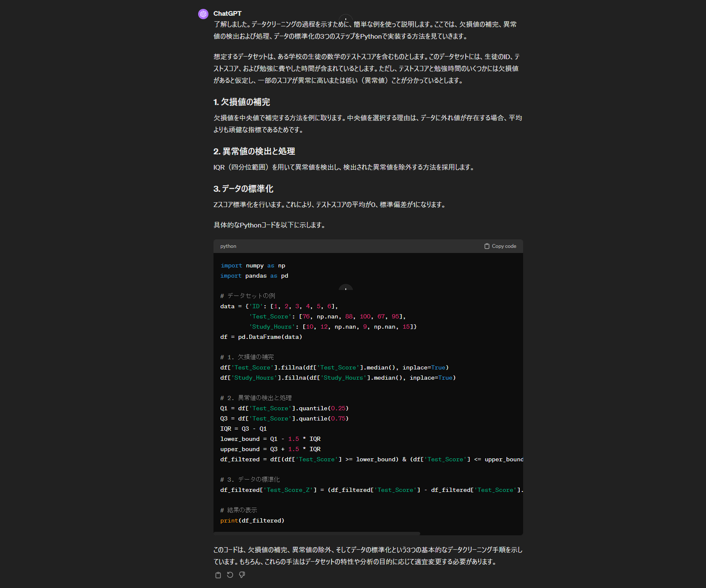Click the sentence 具体的なPythonコードを以下に示します。

click(270, 225)
